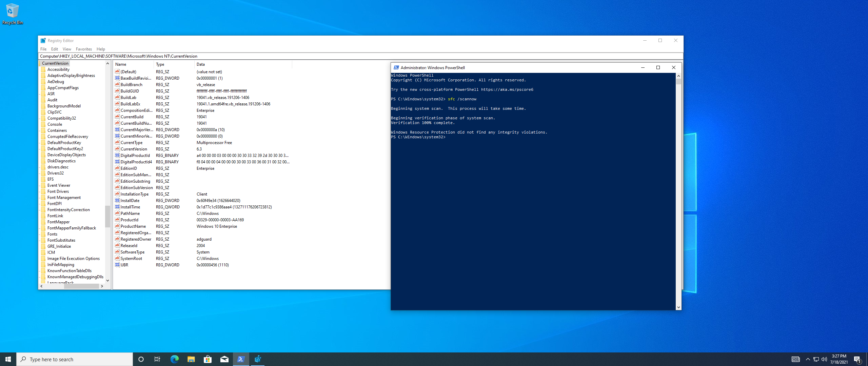This screenshot has width=868, height=366.
Task: Click the 'Windows 10 Enterprise' data cell
Action: pos(217,226)
